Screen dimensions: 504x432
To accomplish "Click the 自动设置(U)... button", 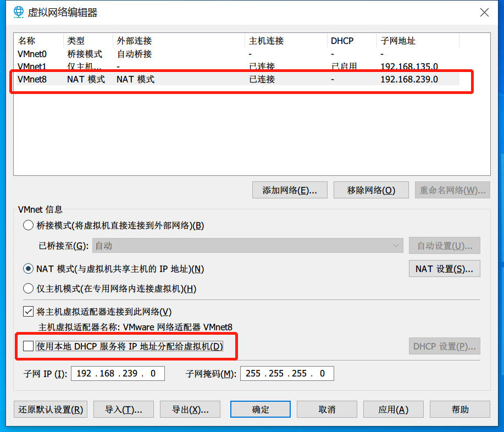I will point(445,246).
